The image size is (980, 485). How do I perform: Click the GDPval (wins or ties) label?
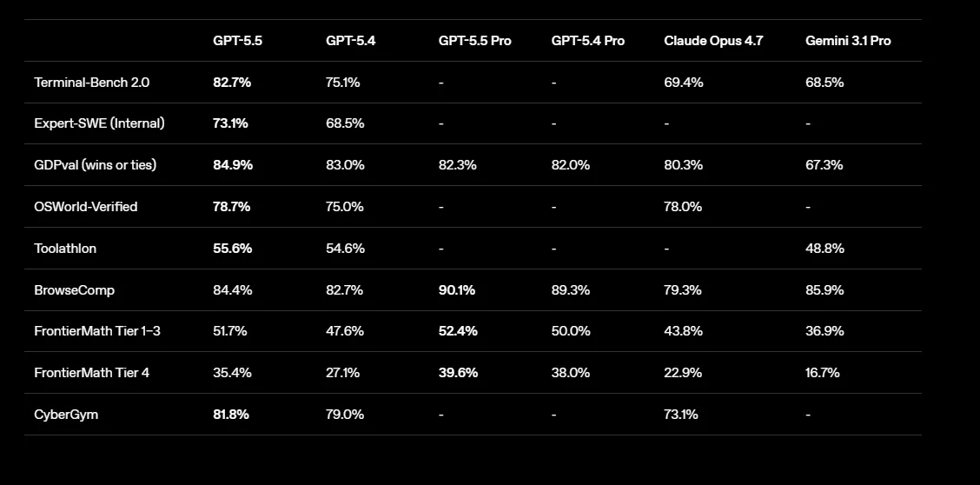click(x=95, y=165)
